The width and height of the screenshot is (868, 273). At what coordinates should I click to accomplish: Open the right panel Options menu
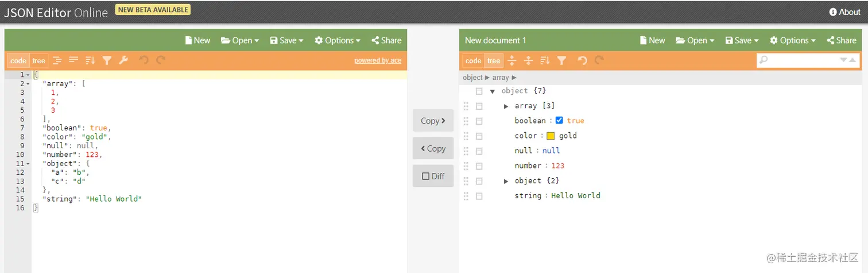[x=793, y=40]
